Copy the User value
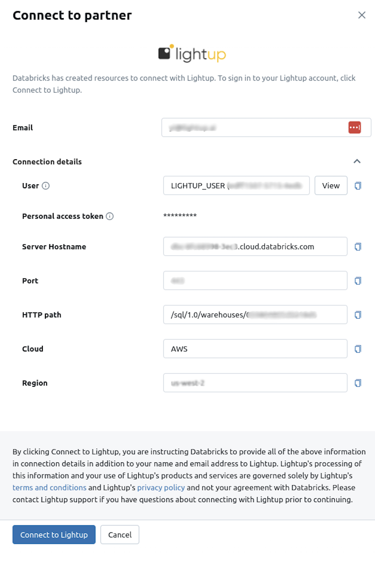 [x=358, y=185]
